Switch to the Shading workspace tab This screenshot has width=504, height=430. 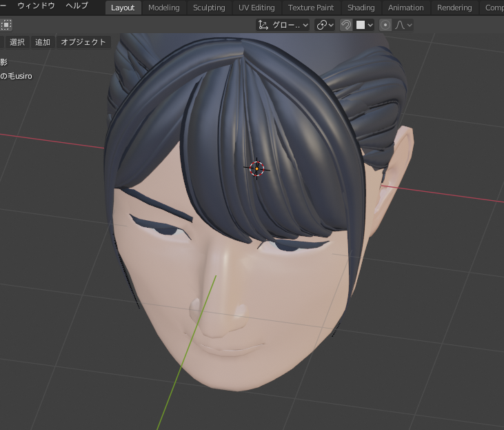pyautogui.click(x=361, y=8)
